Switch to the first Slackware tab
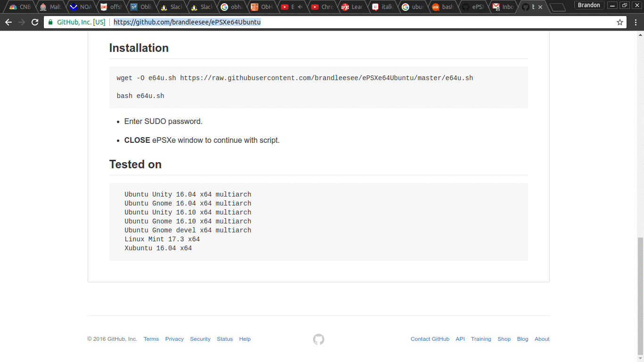The height and width of the screenshot is (362, 644). click(171, 7)
